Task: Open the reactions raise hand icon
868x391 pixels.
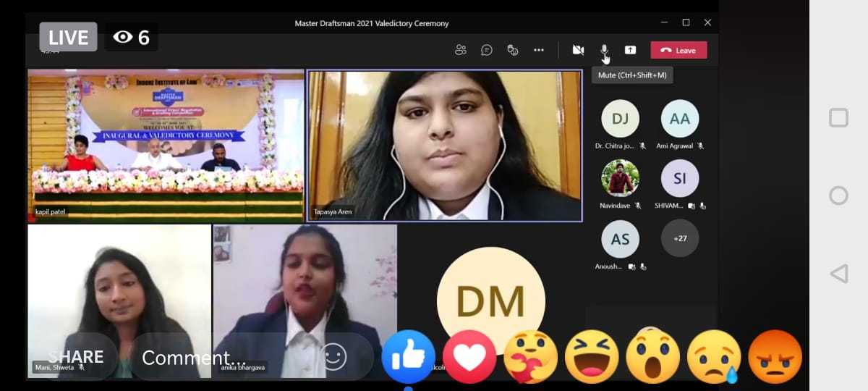Action: coord(513,50)
